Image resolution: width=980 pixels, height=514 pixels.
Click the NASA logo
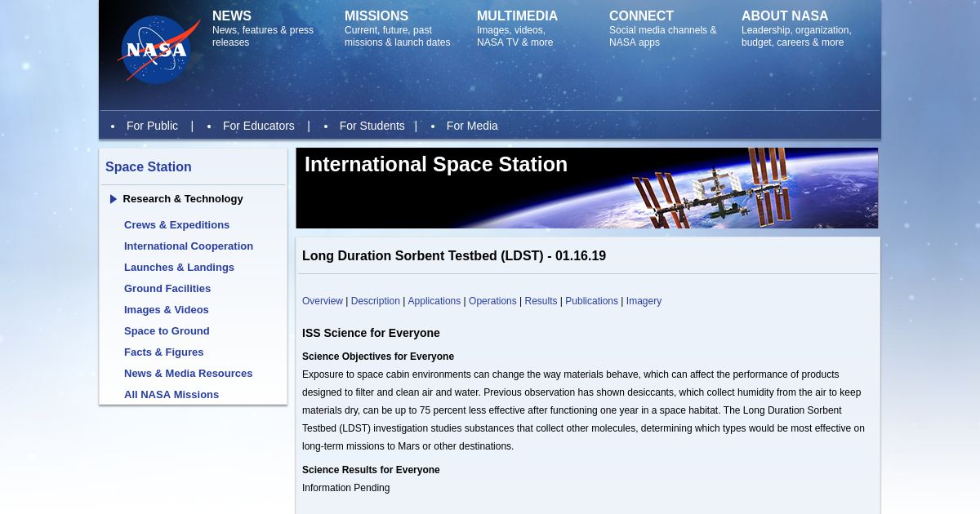point(159,50)
